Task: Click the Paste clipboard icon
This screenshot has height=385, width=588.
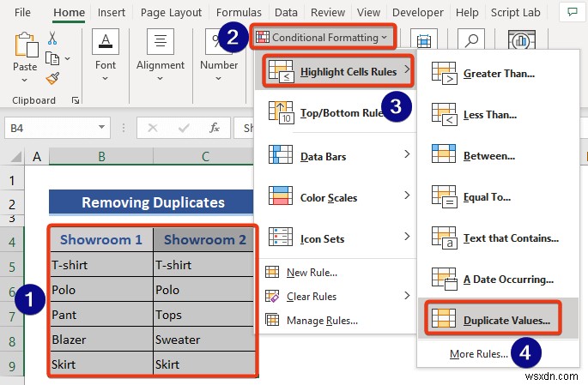Action: [26, 45]
